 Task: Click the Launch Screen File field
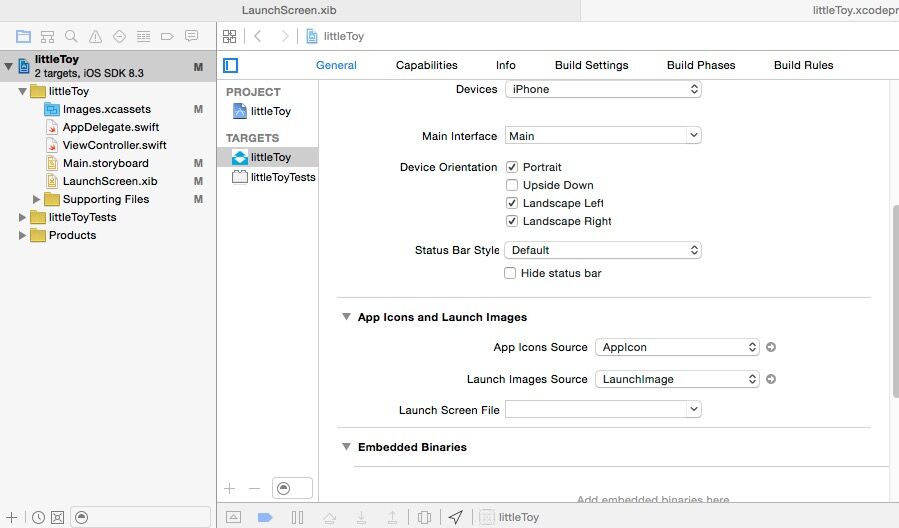[x=602, y=409]
